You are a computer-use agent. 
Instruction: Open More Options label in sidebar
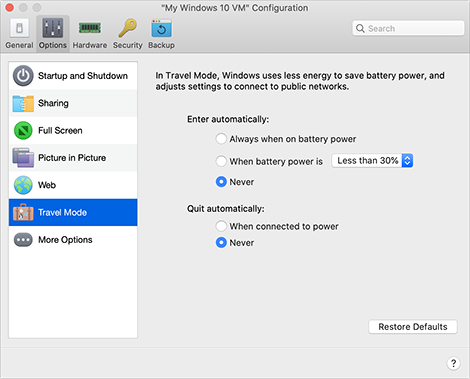(x=65, y=240)
